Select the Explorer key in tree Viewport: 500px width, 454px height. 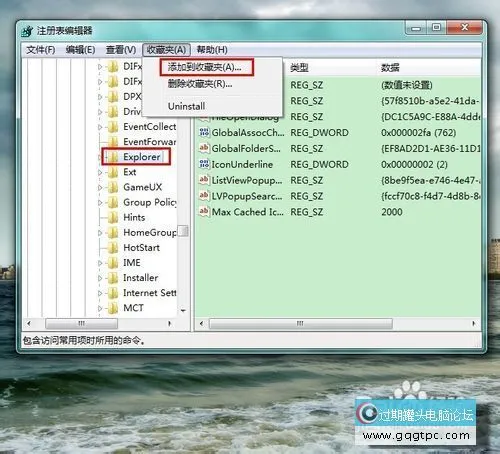(142, 157)
